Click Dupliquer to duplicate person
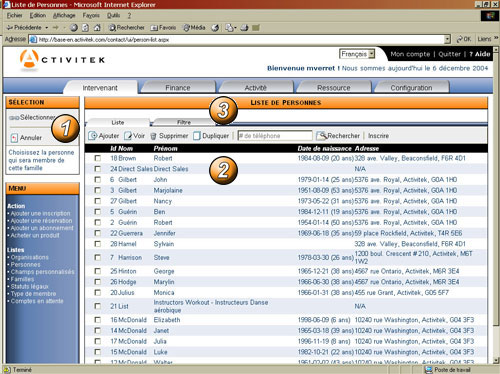This screenshot has height=374, width=500. (211, 136)
